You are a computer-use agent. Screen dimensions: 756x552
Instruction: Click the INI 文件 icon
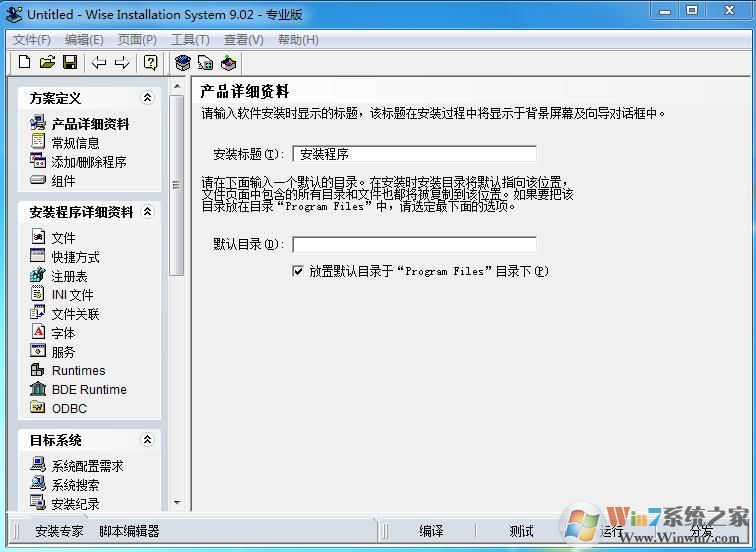tap(38, 293)
